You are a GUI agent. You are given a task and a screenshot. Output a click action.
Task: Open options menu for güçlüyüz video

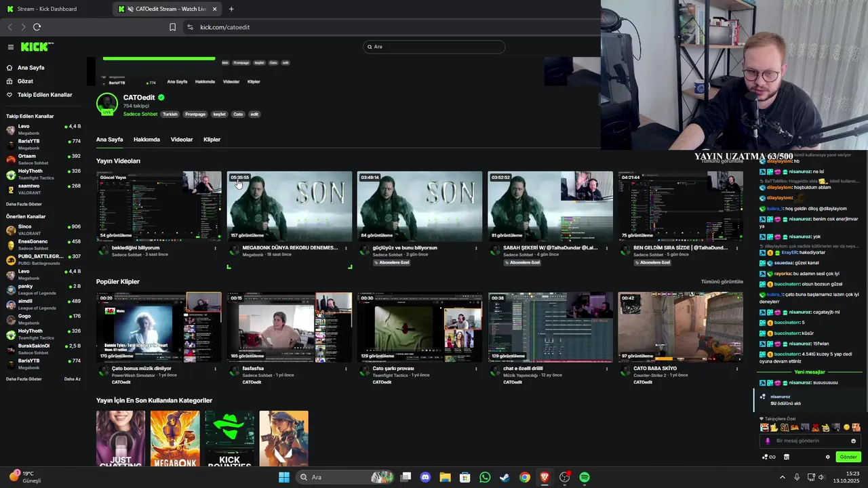(x=476, y=248)
